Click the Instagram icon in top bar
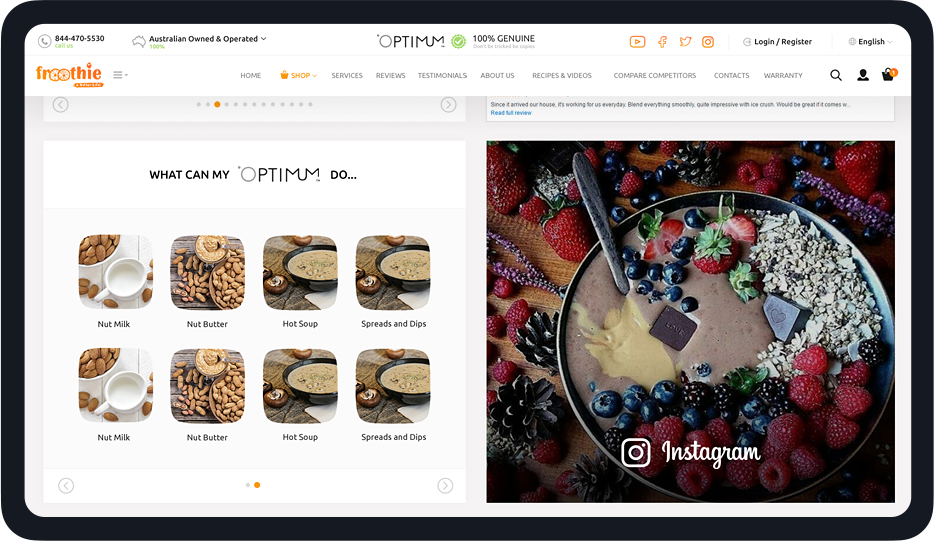 click(x=708, y=42)
